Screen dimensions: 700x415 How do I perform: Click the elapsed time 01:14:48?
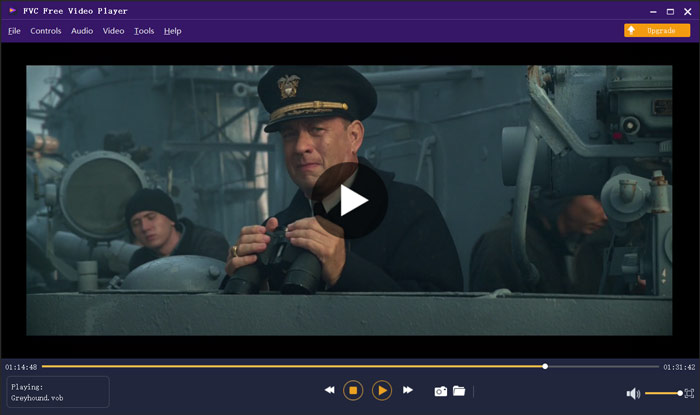[21, 367]
